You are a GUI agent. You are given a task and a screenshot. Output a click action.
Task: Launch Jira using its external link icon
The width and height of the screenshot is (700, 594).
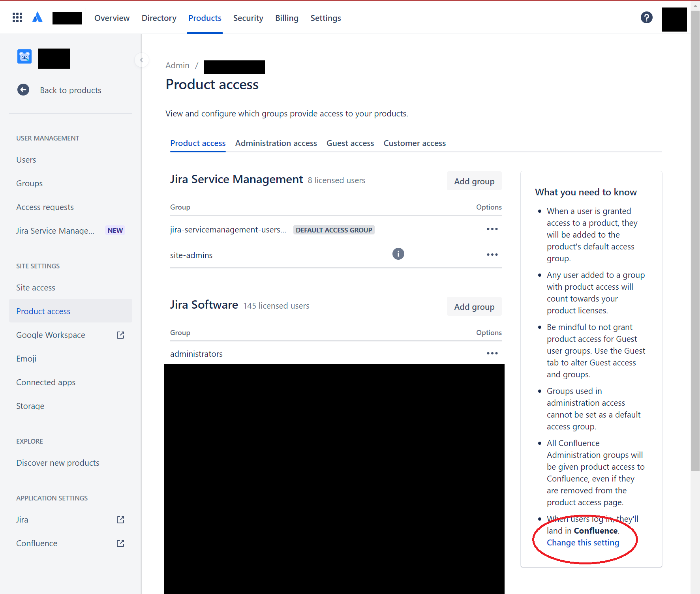click(x=120, y=519)
